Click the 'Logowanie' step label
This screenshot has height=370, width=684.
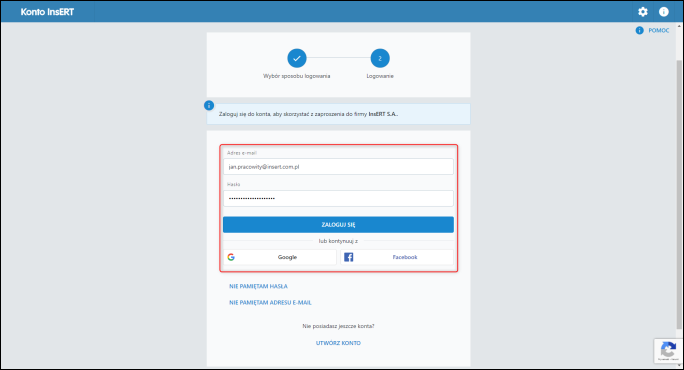tap(380, 76)
